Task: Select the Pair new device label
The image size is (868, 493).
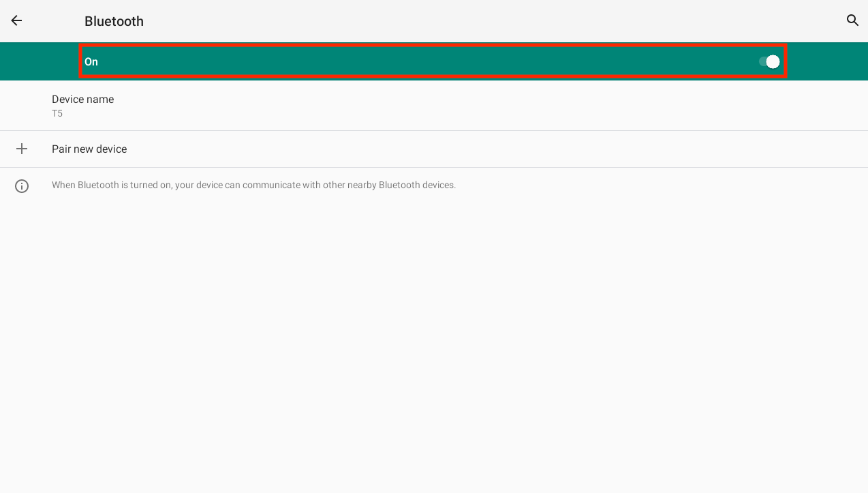Action: click(x=89, y=149)
